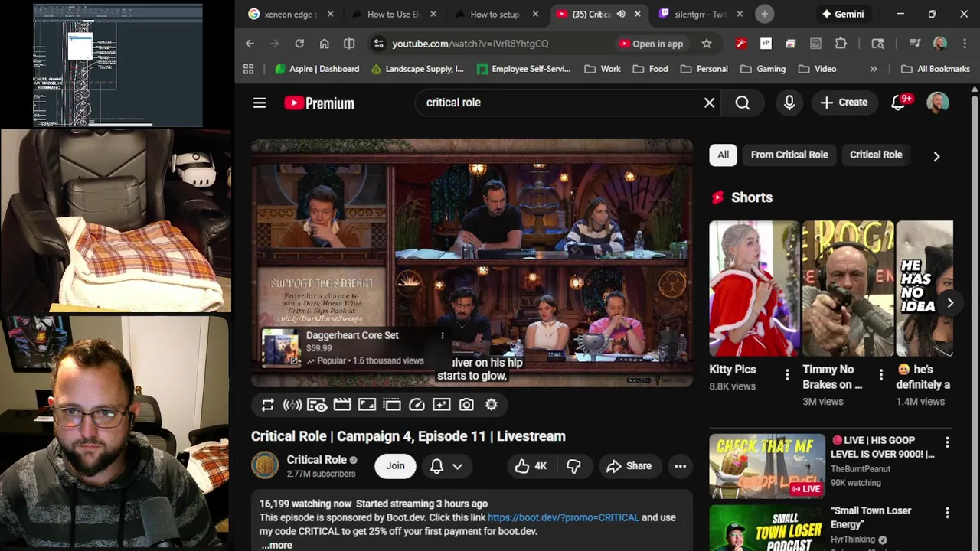Image resolution: width=980 pixels, height=551 pixels.
Task: Select the All filter chip
Action: [x=723, y=155]
